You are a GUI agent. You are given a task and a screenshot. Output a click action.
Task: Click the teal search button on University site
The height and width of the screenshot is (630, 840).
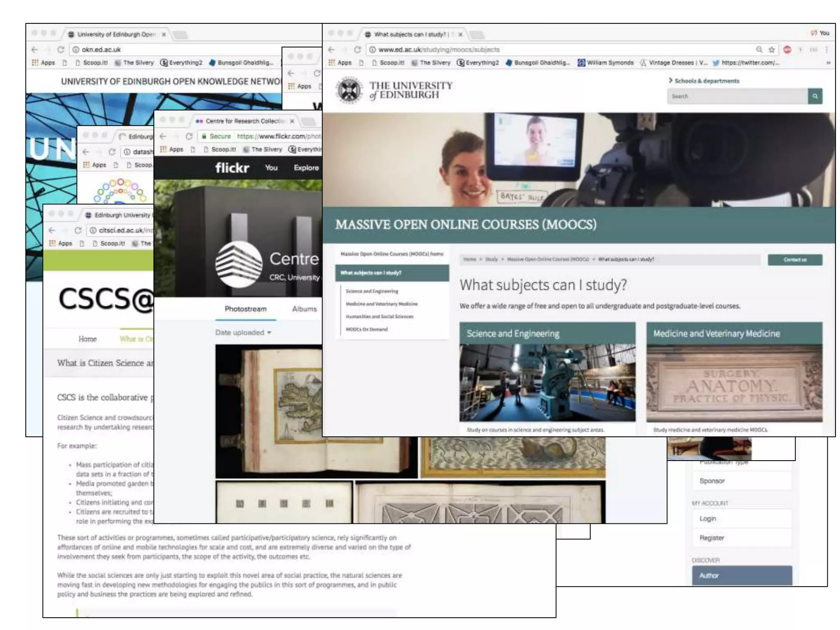[815, 96]
